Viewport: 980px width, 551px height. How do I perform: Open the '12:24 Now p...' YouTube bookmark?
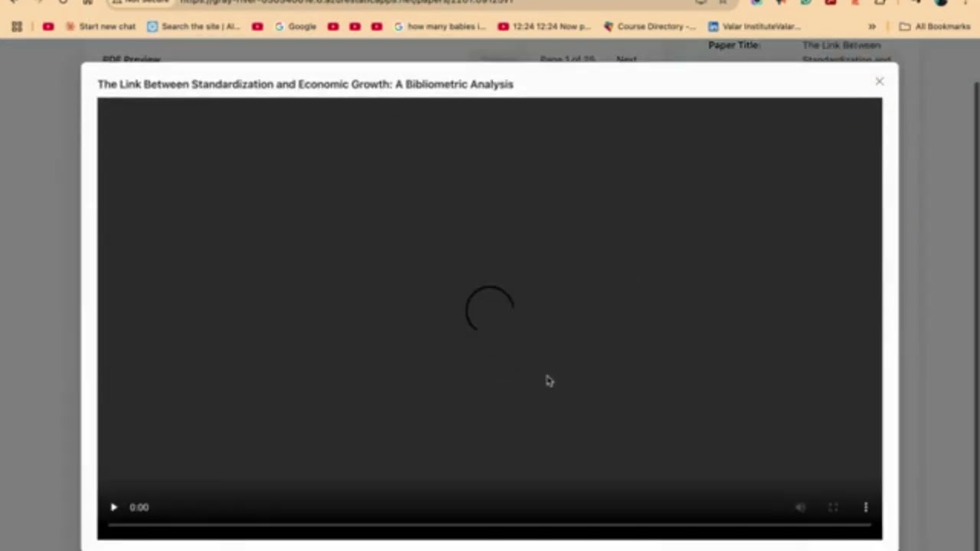[x=544, y=27]
